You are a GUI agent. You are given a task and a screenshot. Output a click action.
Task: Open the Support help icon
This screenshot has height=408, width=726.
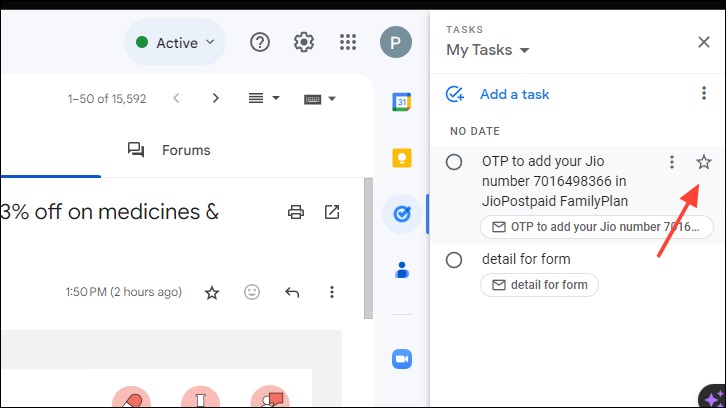pyautogui.click(x=260, y=42)
